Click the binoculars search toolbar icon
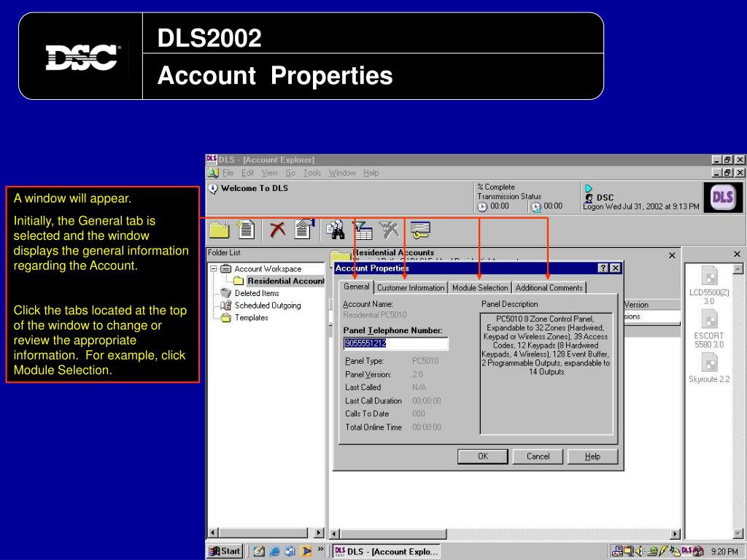The width and height of the screenshot is (747, 560). click(335, 229)
